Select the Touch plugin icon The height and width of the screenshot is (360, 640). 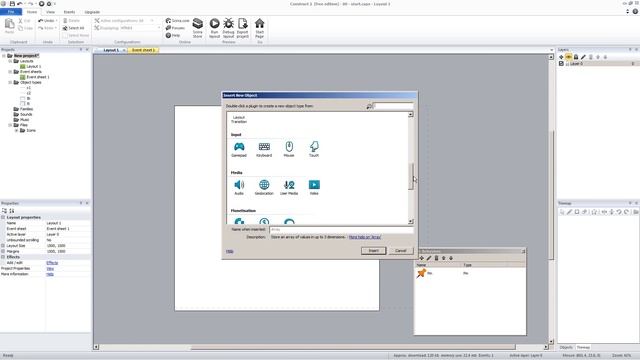[314, 147]
